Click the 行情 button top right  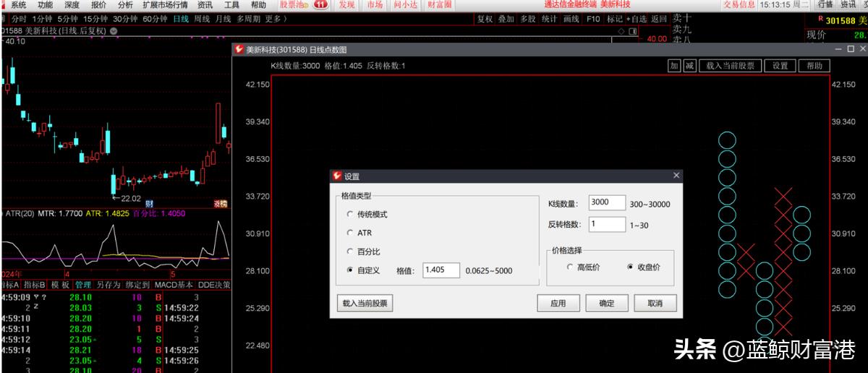click(825, 5)
